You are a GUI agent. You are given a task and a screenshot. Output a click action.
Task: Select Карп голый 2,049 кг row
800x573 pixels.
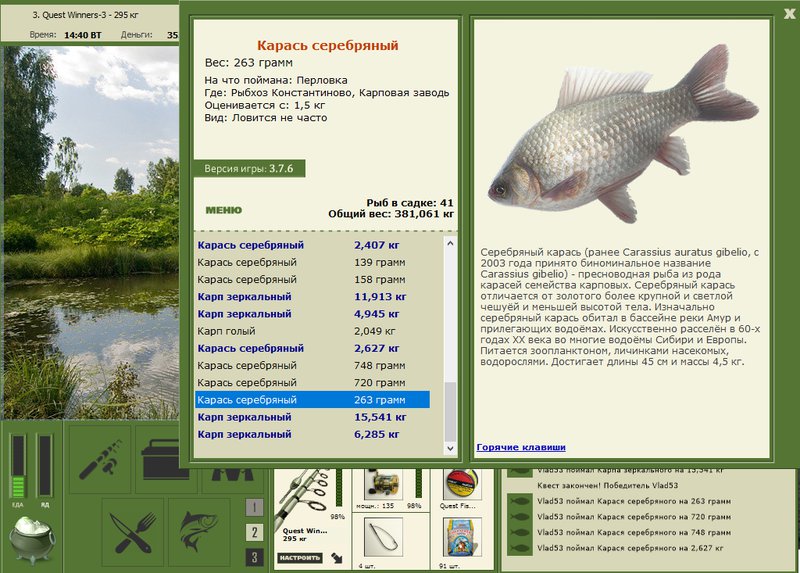tap(312, 331)
